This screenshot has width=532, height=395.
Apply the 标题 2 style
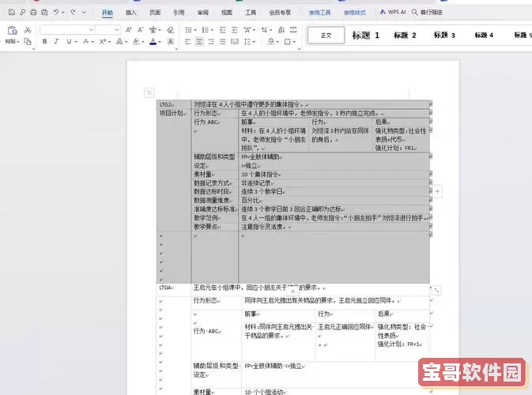405,35
